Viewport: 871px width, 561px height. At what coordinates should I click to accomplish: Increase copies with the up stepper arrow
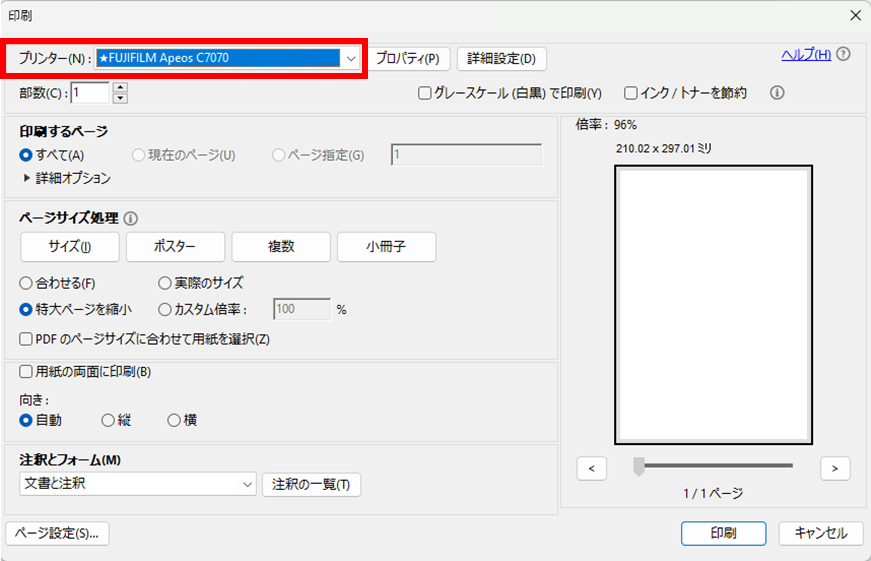coord(120,87)
